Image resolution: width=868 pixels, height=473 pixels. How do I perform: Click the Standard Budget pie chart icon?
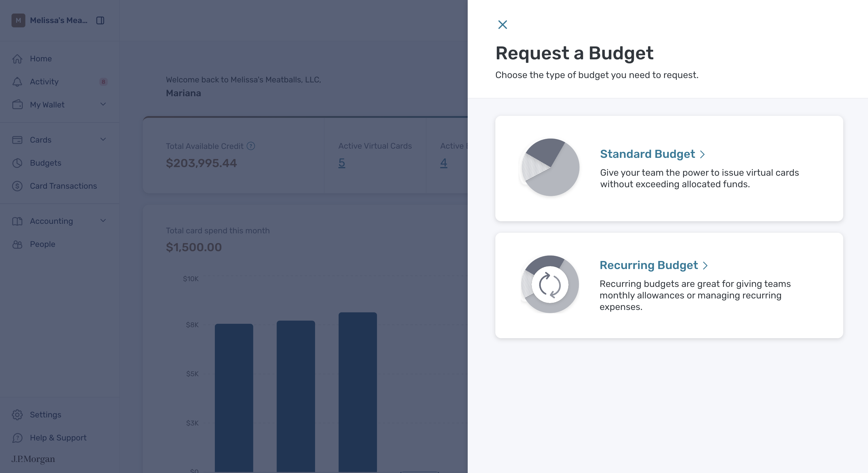550,167
